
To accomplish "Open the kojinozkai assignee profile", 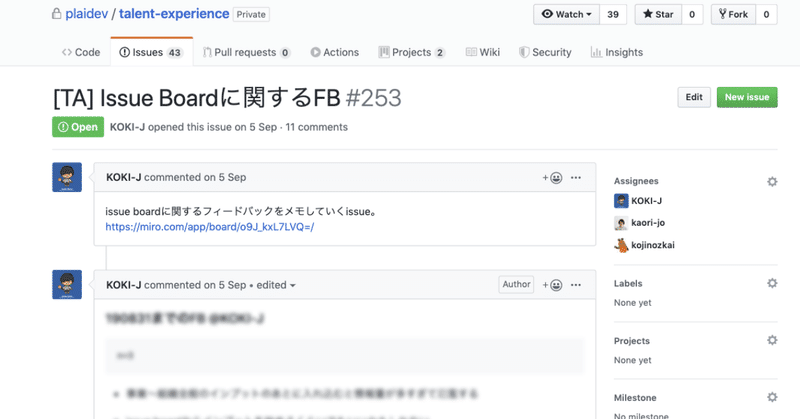I will (653, 245).
